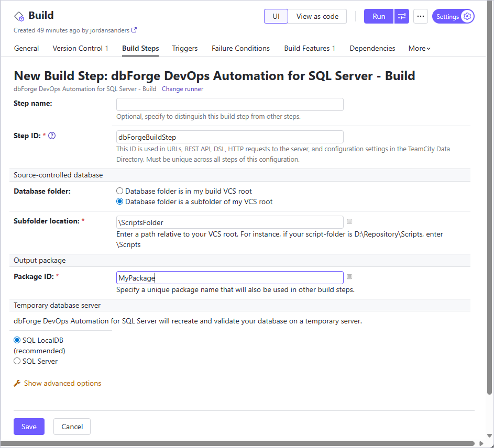
Task: Expand the More tab dropdown
Action: 419,49
